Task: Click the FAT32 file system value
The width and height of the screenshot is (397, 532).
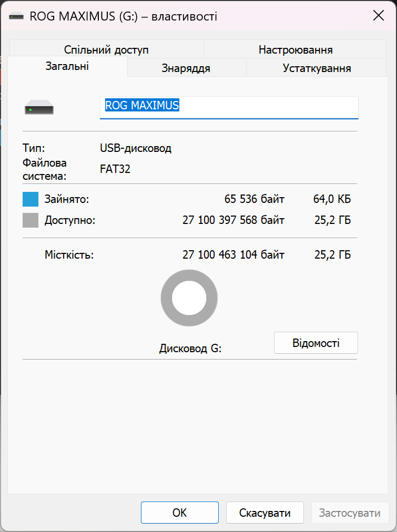Action: click(115, 169)
